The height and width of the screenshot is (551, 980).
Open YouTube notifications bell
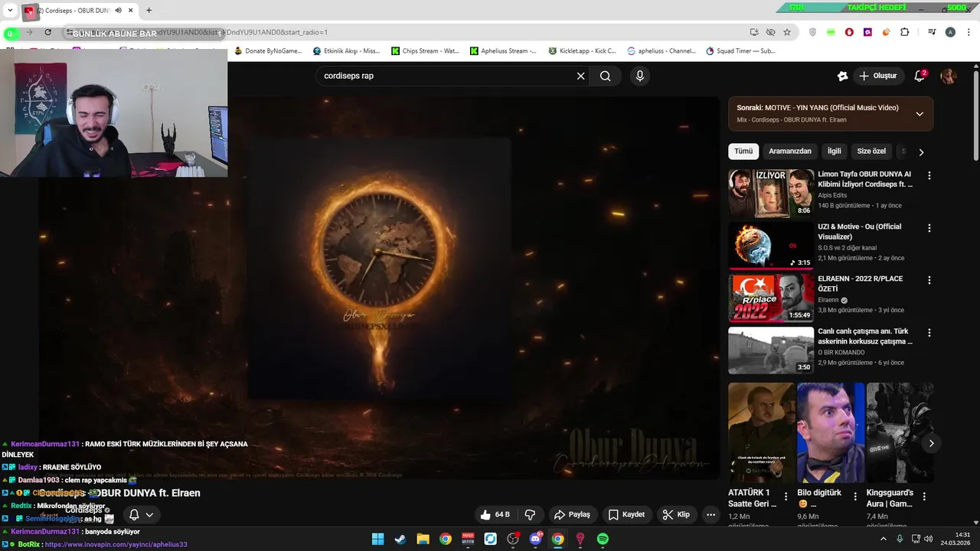920,76
